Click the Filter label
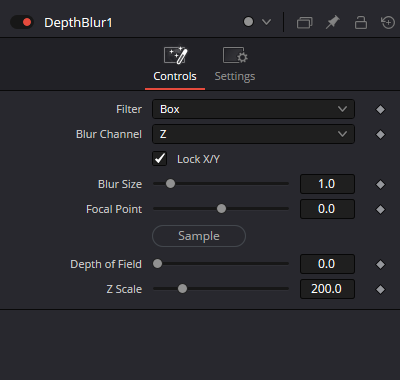This screenshot has height=380, width=400. 129,109
